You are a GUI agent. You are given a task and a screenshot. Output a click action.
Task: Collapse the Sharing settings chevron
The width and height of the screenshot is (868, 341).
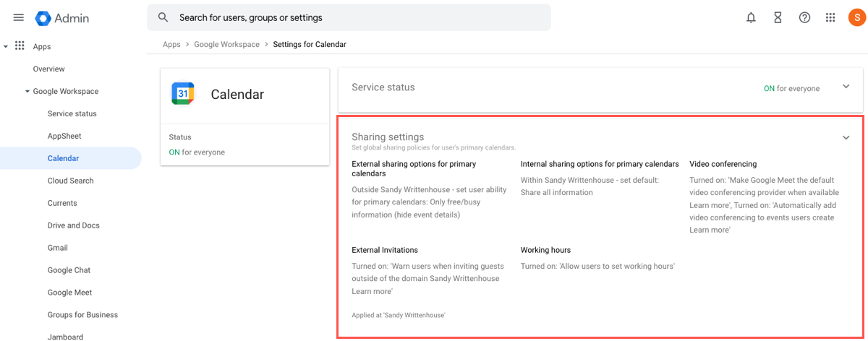click(846, 137)
